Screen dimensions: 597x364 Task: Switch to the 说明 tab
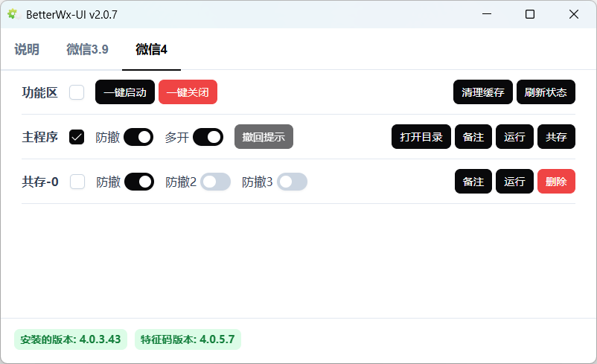pos(27,50)
